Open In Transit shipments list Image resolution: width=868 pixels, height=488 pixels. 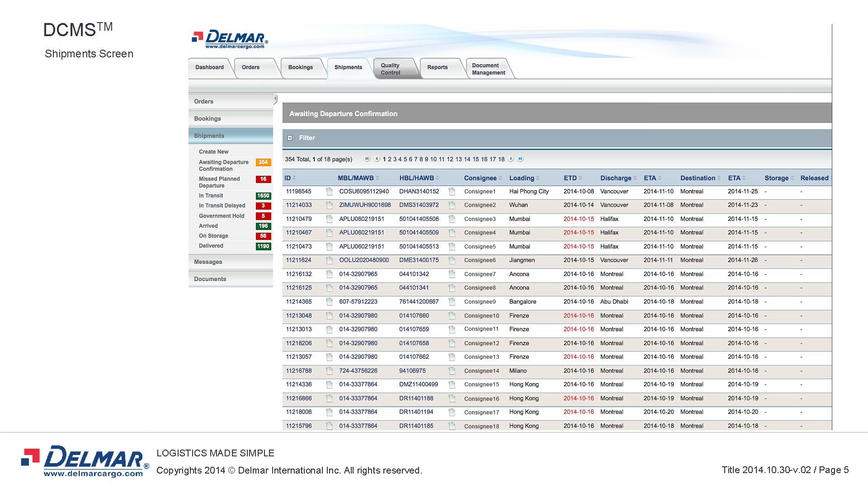tap(211, 196)
